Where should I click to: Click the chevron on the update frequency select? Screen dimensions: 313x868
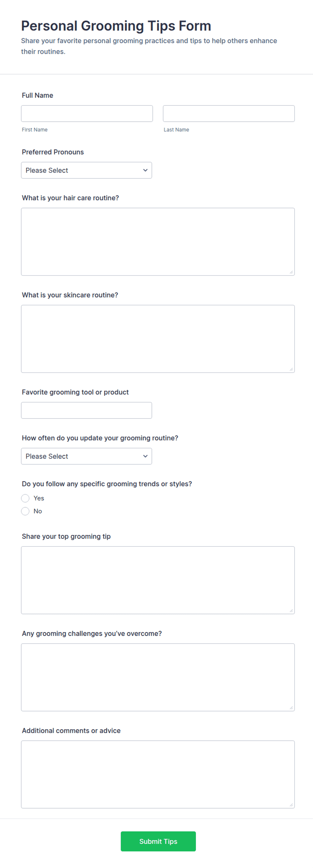pos(145,456)
